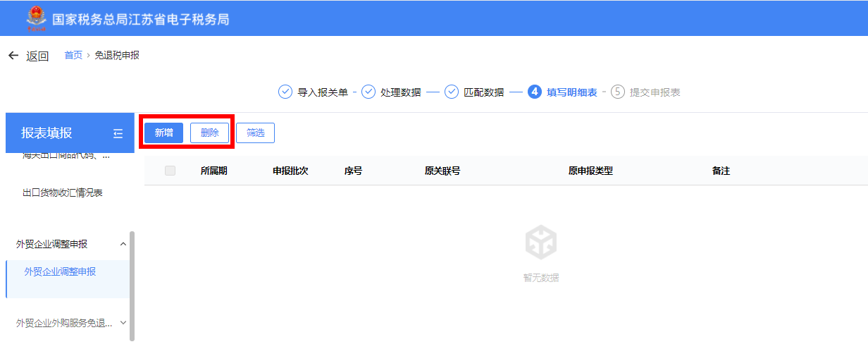Open the 出口货物收汇情况表 sidebar item
The height and width of the screenshot is (361, 868).
[63, 192]
